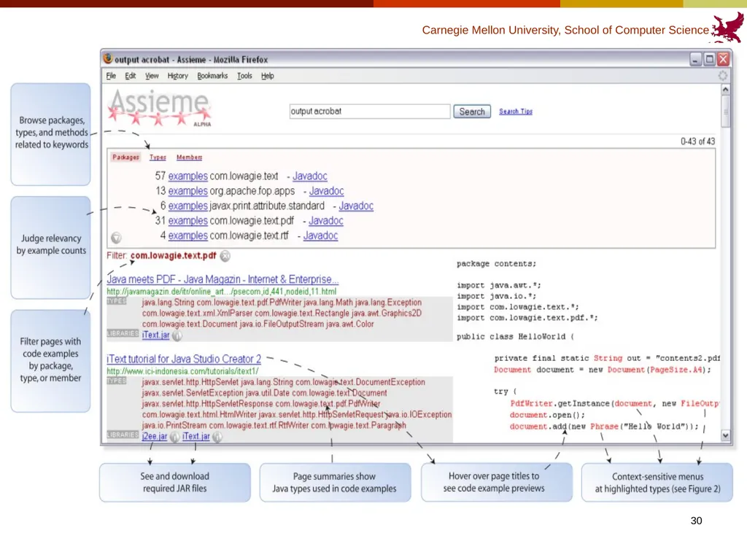Screen dimensions: 747x560
Task: Switch to the Packages tab
Action: (125, 157)
